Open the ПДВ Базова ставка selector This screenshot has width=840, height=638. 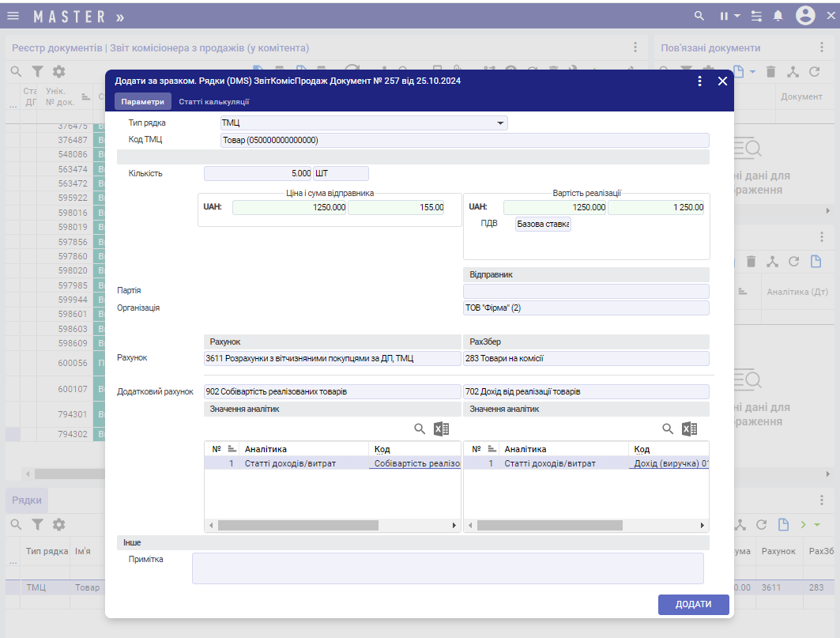point(543,224)
